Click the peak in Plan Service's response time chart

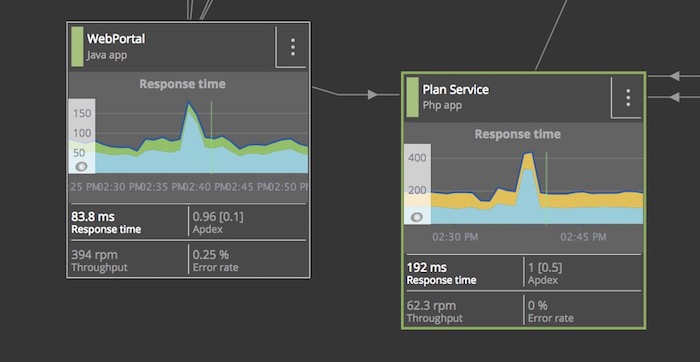(x=528, y=154)
